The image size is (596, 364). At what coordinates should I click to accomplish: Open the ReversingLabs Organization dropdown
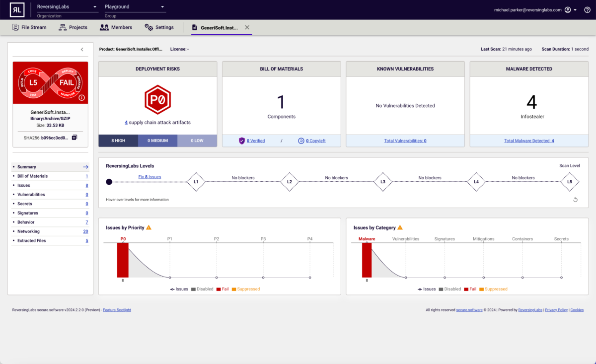coord(67,7)
